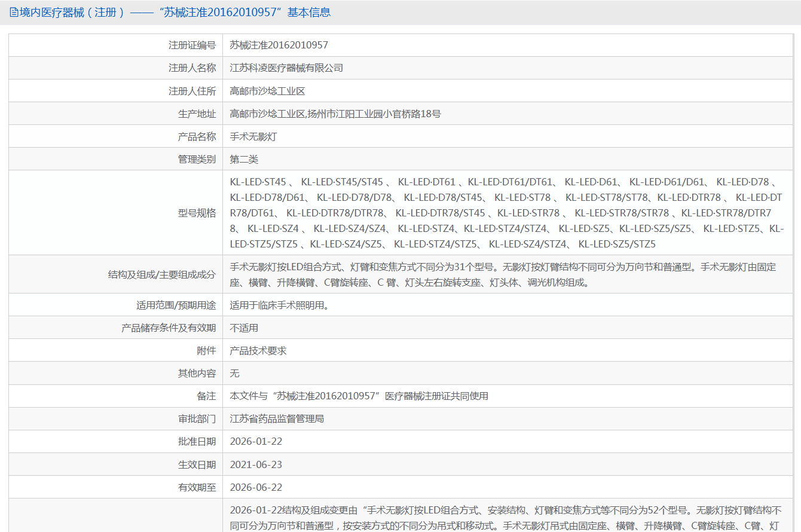The height and width of the screenshot is (532, 801).
Task: Click the label 型号规格
Action: pos(197,213)
